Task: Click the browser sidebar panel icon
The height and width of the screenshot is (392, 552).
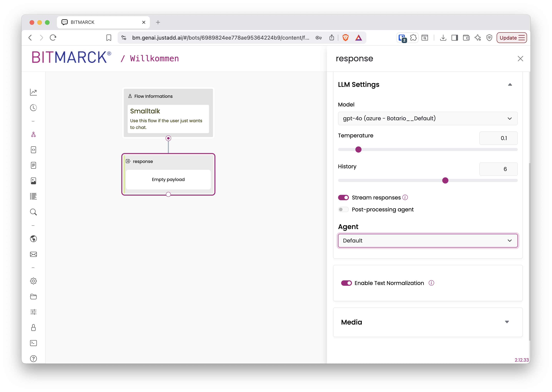Action: click(x=455, y=38)
